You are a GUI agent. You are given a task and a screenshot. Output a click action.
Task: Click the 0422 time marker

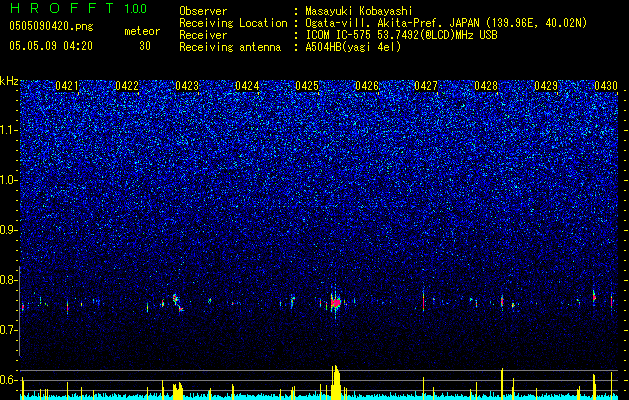(127, 86)
